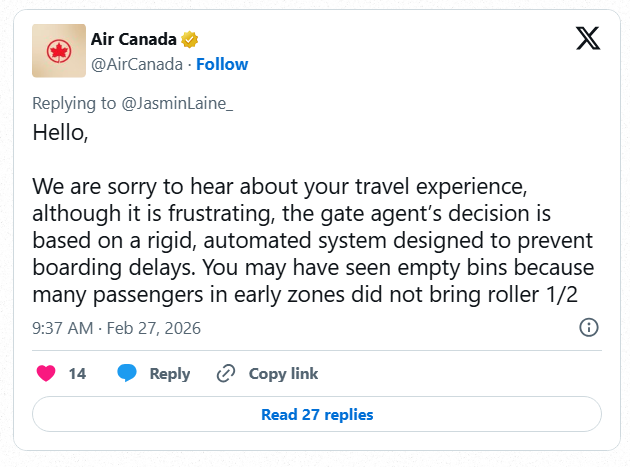Click the reply speech bubble icon

pos(127,373)
